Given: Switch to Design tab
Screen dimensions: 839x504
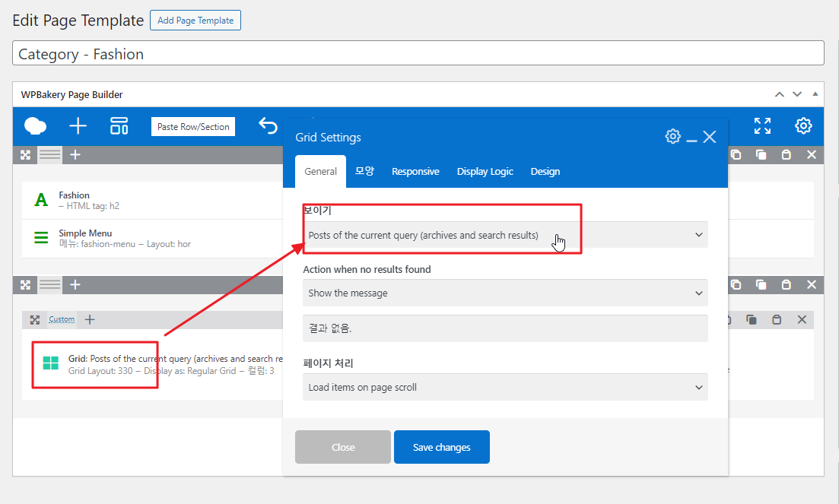Looking at the screenshot, I should click(x=545, y=172).
